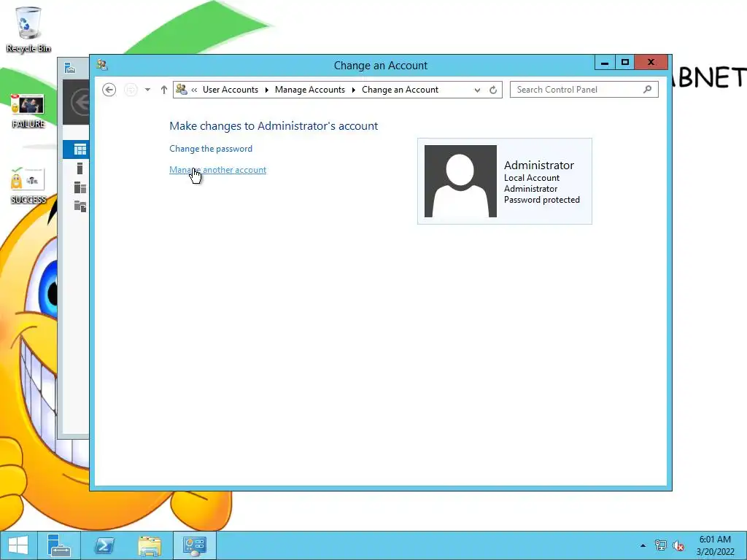Click the Change an Account breadcrumb

(x=400, y=90)
